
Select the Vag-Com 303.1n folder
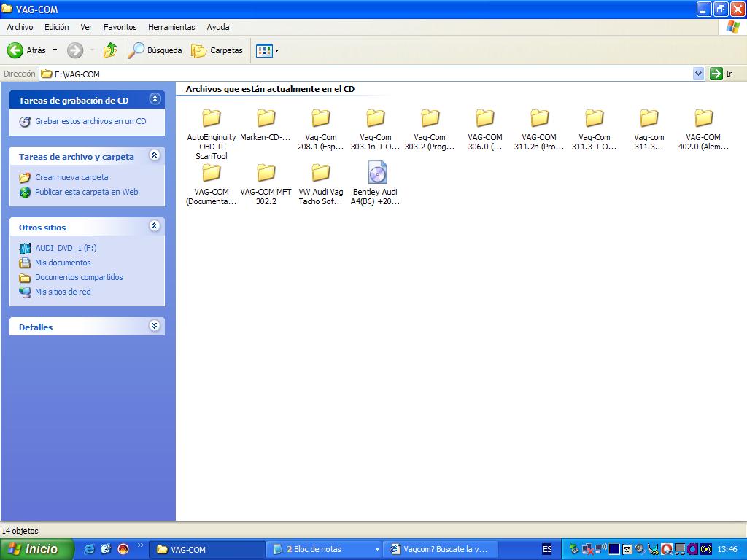(x=376, y=130)
